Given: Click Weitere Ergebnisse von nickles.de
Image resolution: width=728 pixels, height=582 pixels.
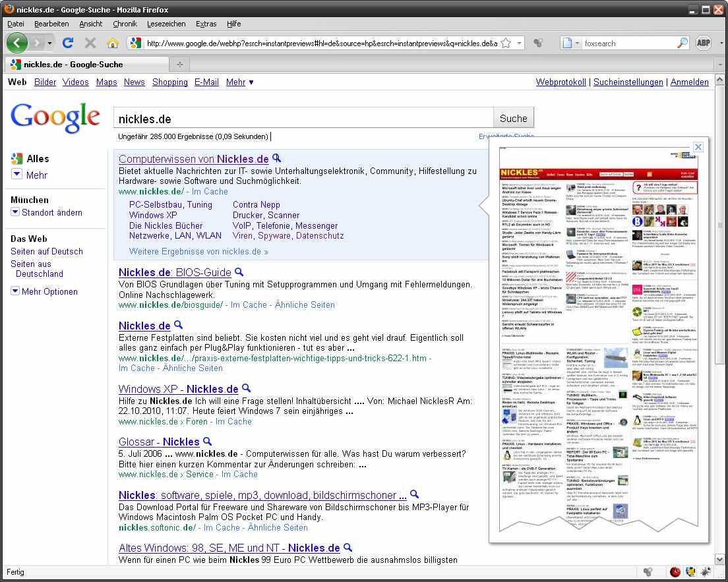Looking at the screenshot, I should coord(198,252).
